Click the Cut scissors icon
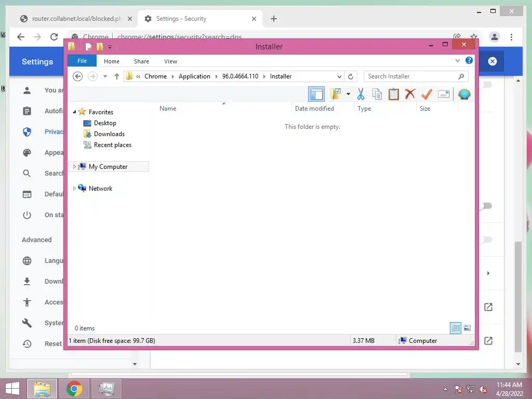The height and width of the screenshot is (399, 532). click(361, 94)
